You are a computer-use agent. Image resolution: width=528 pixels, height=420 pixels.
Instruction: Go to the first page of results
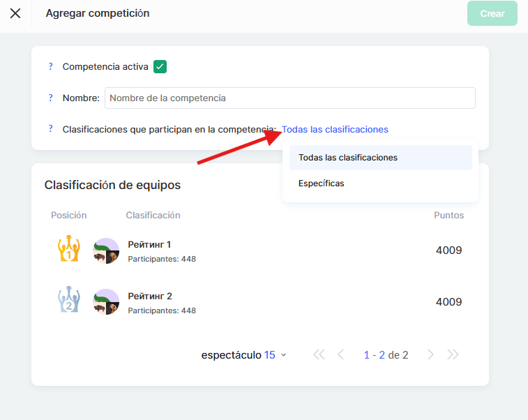tap(319, 355)
